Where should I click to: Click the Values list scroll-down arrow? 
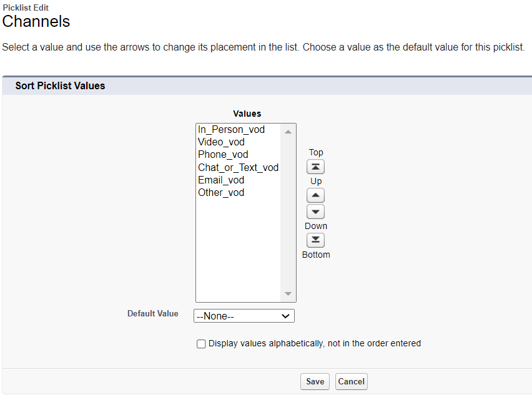(x=288, y=294)
